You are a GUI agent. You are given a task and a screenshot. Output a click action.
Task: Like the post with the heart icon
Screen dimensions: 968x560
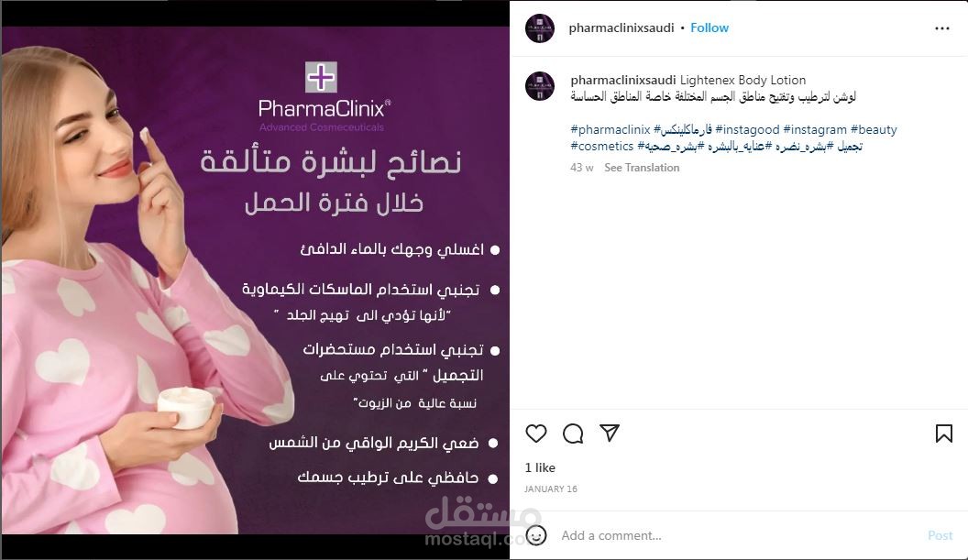click(536, 434)
